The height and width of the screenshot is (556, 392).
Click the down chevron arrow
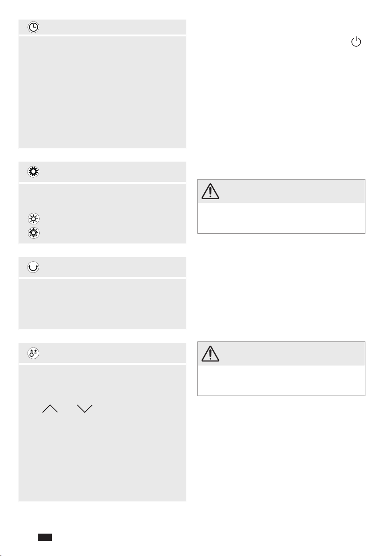[x=84, y=409]
